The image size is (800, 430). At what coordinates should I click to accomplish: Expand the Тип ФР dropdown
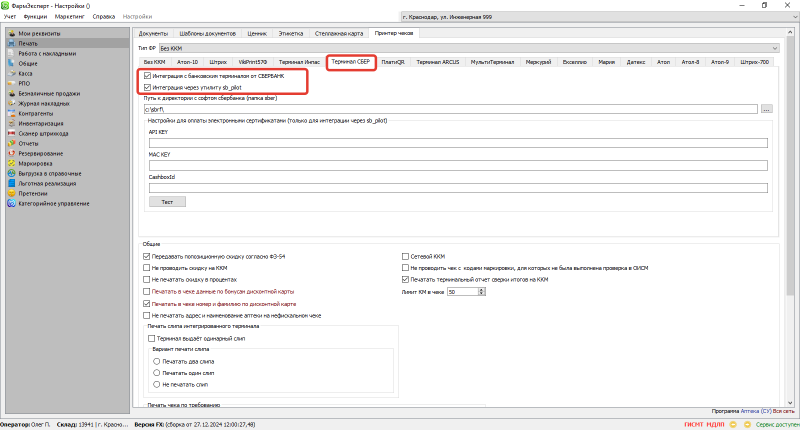click(x=775, y=47)
